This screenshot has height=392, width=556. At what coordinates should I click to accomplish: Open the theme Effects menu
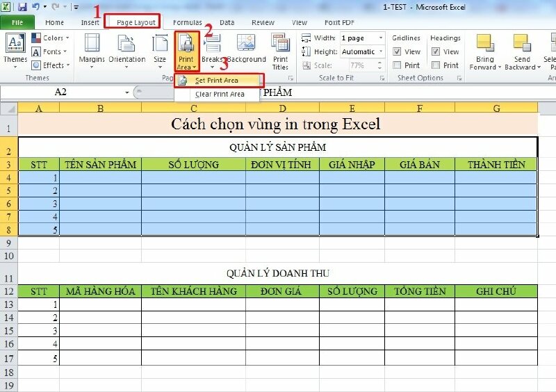click(x=50, y=65)
